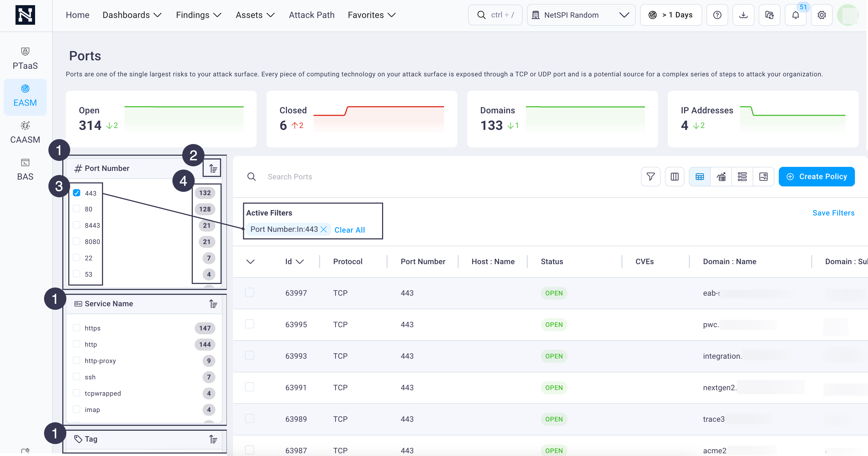
Task: Remove the Port Number:In:443 filter chip
Action: (x=324, y=229)
